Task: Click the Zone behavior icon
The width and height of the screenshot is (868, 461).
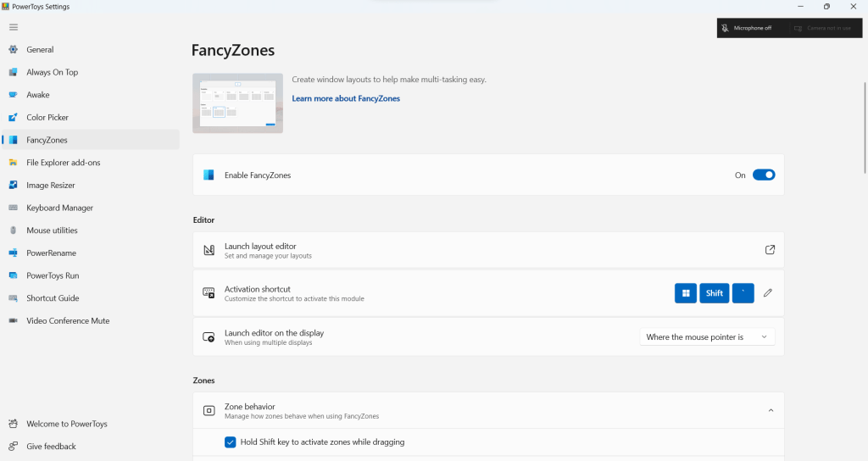Action: pyautogui.click(x=209, y=411)
